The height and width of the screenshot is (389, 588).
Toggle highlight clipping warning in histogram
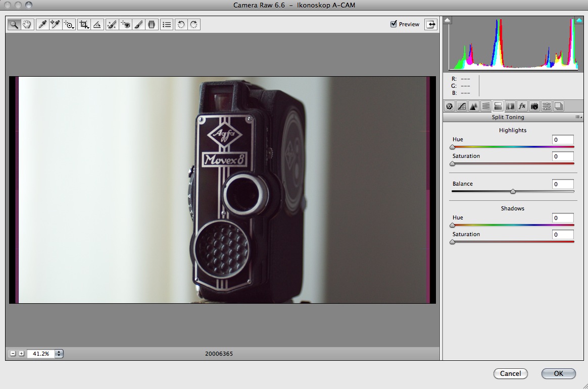coord(579,20)
